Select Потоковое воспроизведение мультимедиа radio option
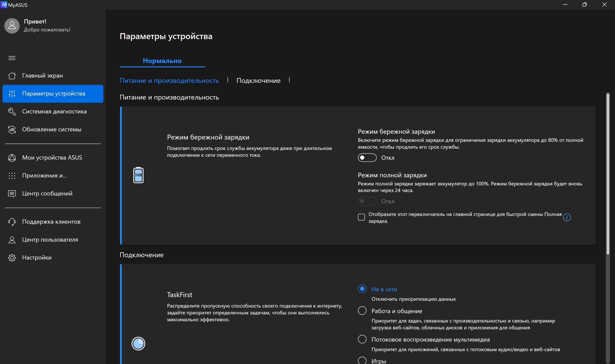Image resolution: width=615 pixels, height=364 pixels. click(x=362, y=339)
